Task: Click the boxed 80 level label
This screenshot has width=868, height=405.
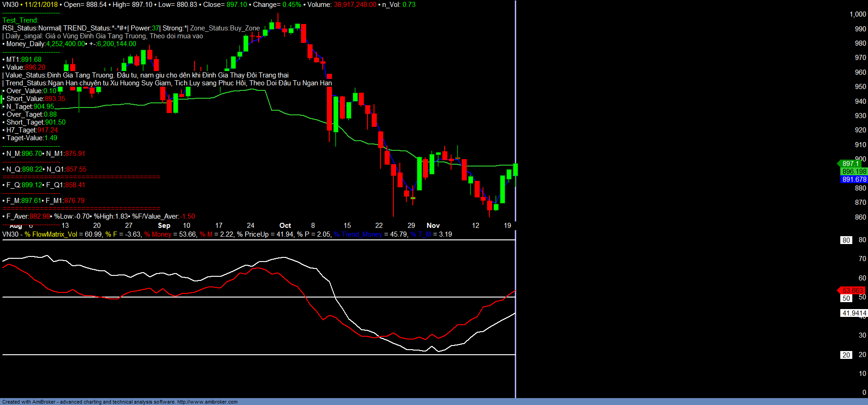Action: click(x=846, y=240)
